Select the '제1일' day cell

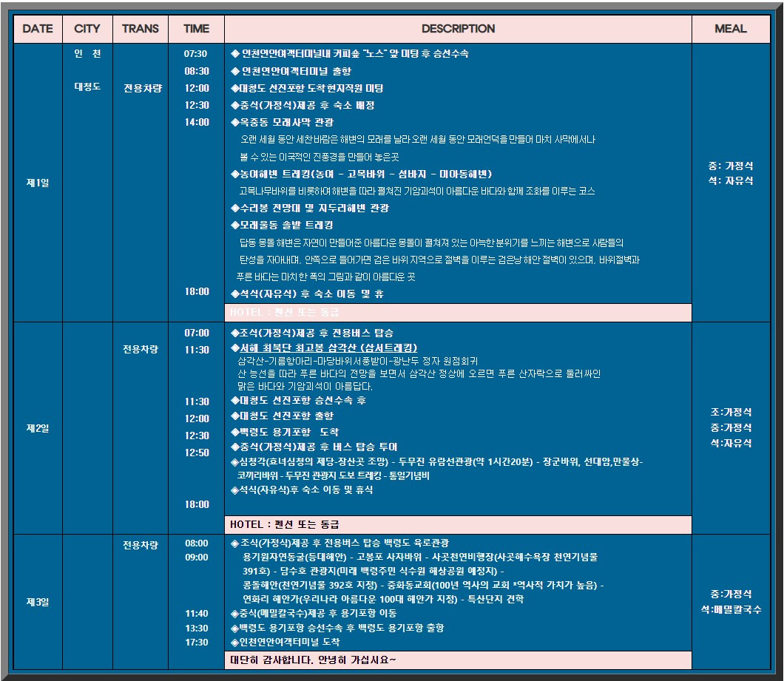point(38,183)
